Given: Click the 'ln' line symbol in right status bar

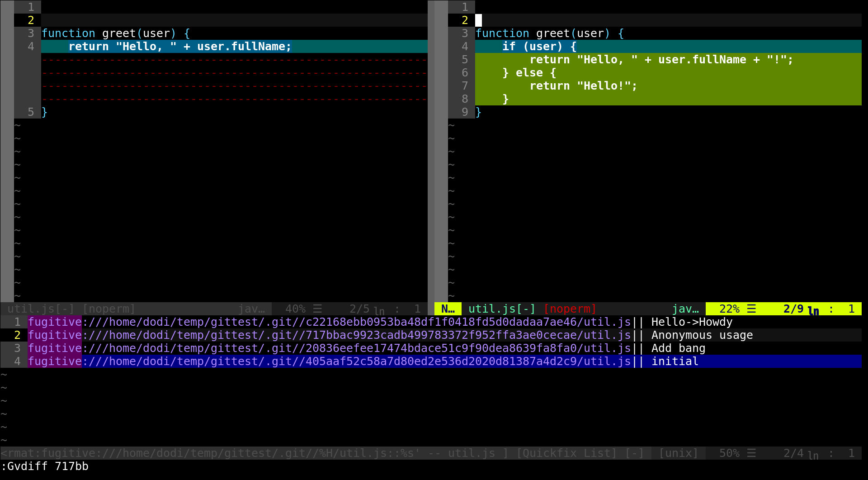Looking at the screenshot, I should pos(813,310).
